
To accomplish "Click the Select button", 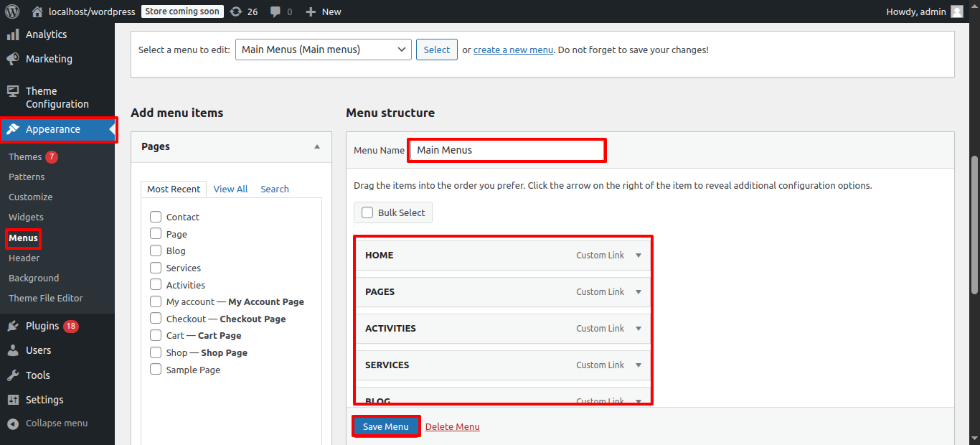I will pos(437,50).
